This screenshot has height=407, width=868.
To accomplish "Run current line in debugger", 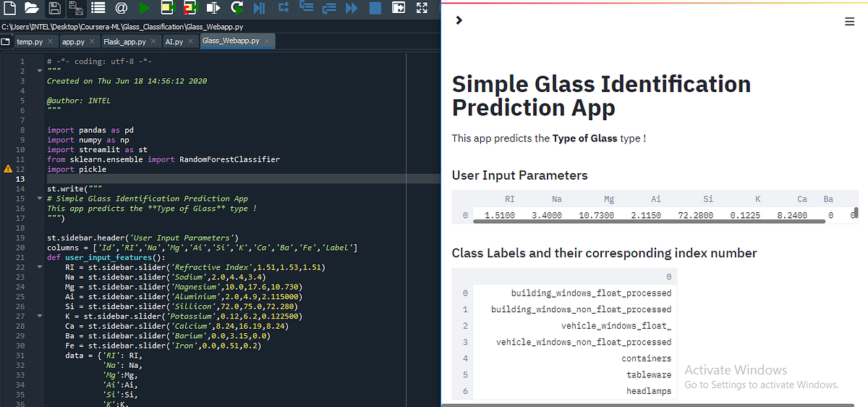I will (283, 8).
